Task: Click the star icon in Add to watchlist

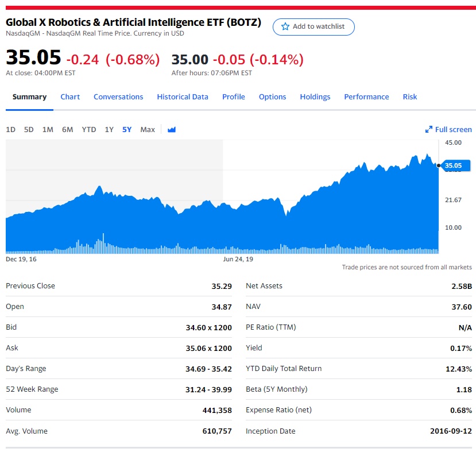Action: point(285,27)
